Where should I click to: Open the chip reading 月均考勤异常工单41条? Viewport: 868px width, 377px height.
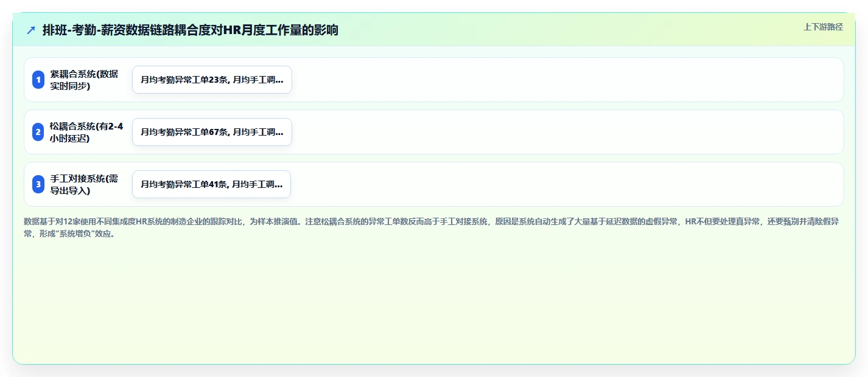click(x=211, y=184)
